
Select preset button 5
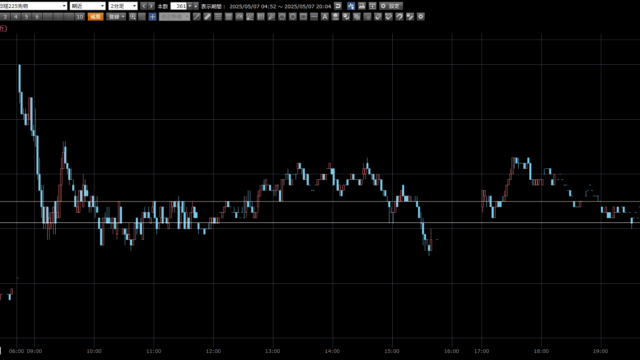(26, 17)
